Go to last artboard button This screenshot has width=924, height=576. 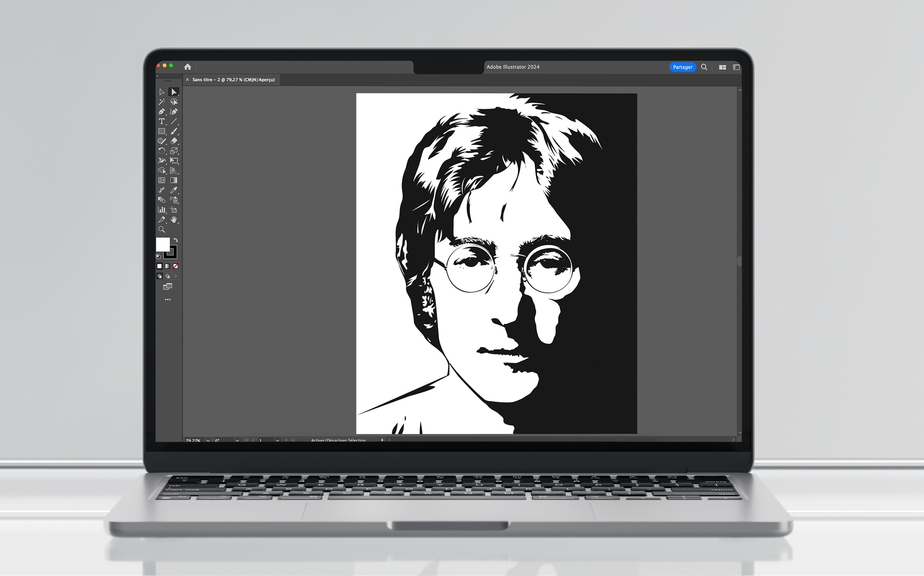tap(293, 440)
